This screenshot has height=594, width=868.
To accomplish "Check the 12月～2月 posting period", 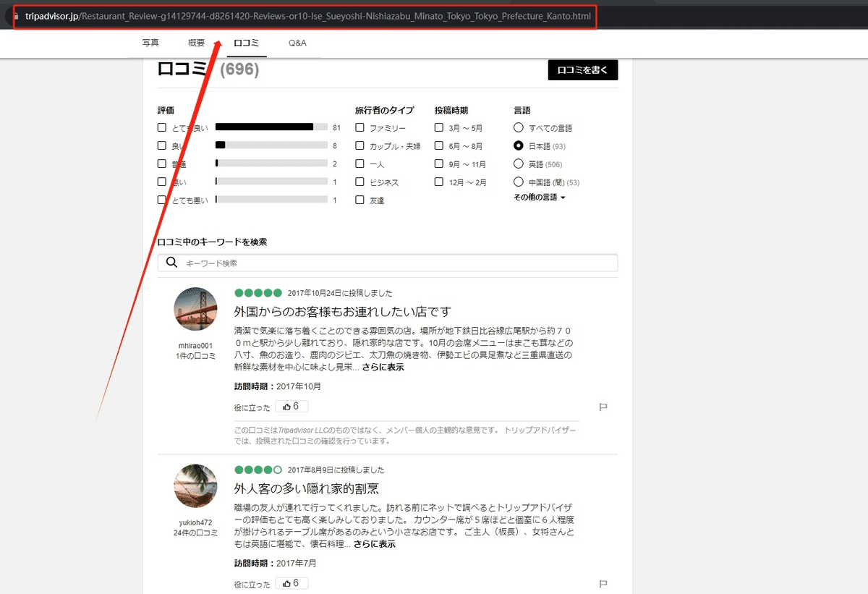I will tap(439, 182).
